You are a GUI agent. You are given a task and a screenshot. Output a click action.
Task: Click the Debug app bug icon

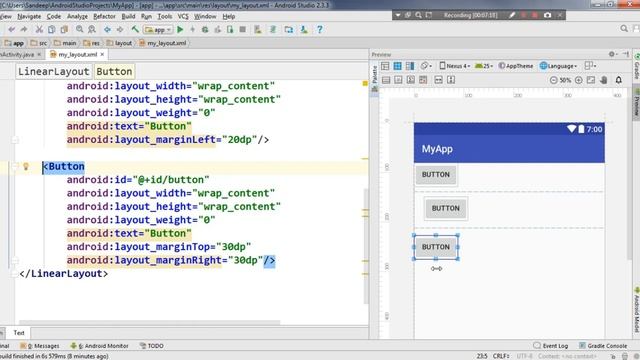(x=205, y=29)
